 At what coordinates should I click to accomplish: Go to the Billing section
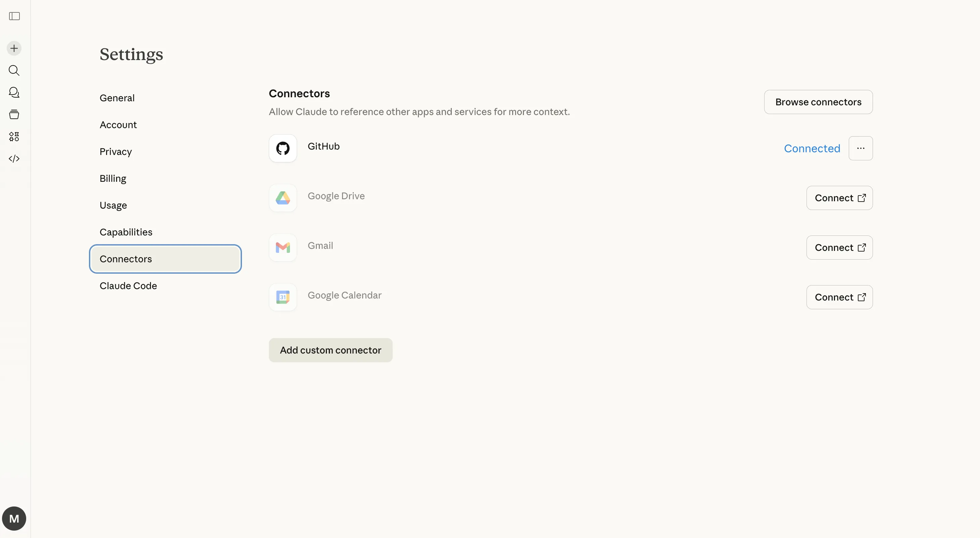(x=113, y=178)
